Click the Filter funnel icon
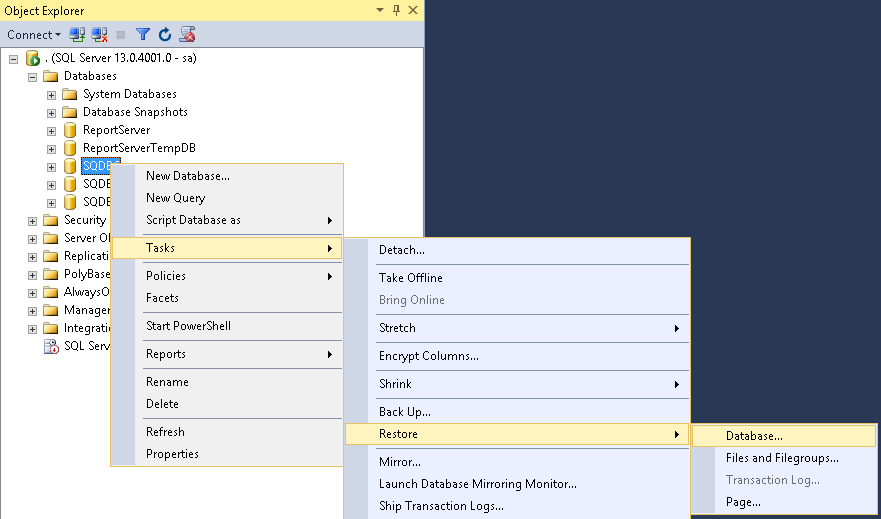 [x=143, y=34]
